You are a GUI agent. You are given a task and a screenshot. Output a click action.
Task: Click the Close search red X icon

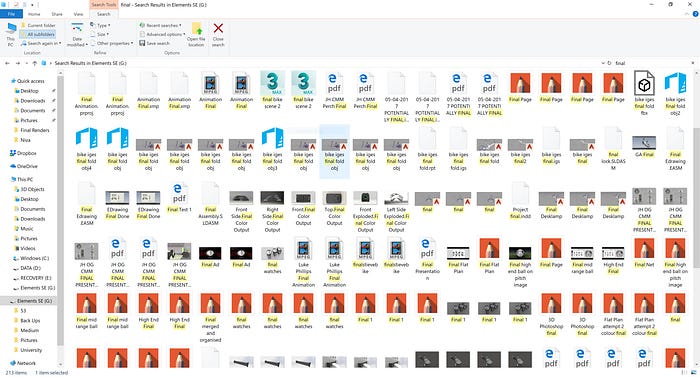[x=218, y=29]
